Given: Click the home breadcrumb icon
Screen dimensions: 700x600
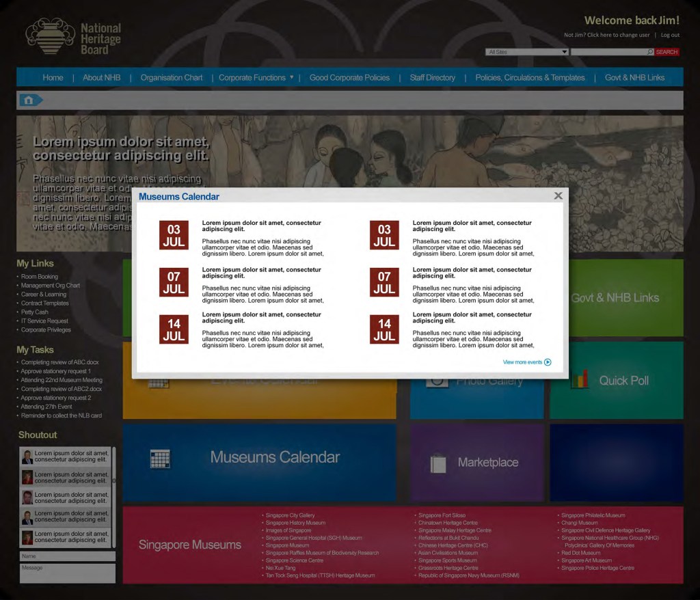Looking at the screenshot, I should [29, 100].
